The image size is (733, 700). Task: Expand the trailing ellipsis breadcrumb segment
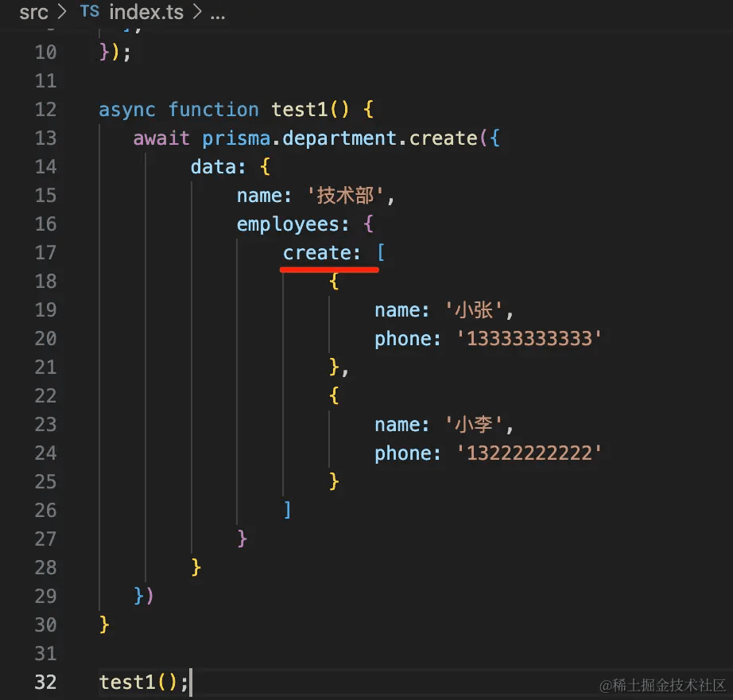point(215,12)
